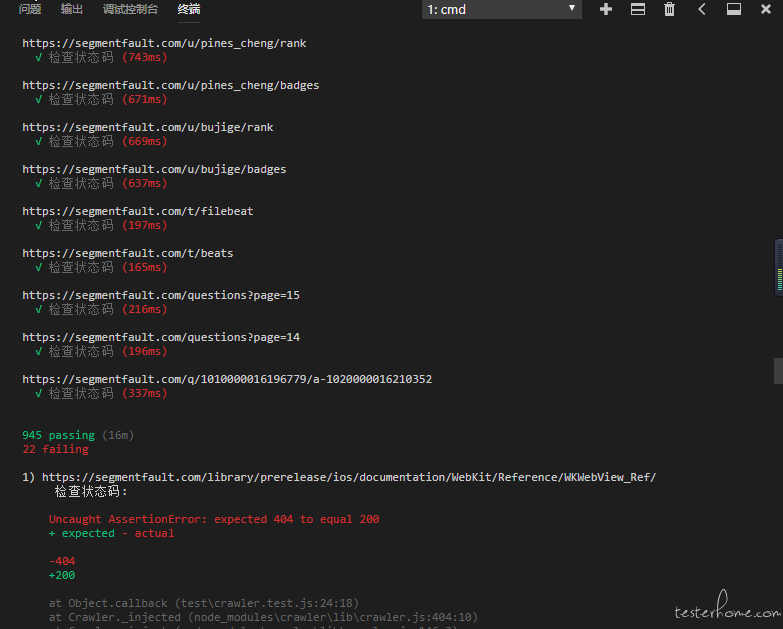Click the '(743ms)' duration text
The image size is (783, 629).
[144, 57]
